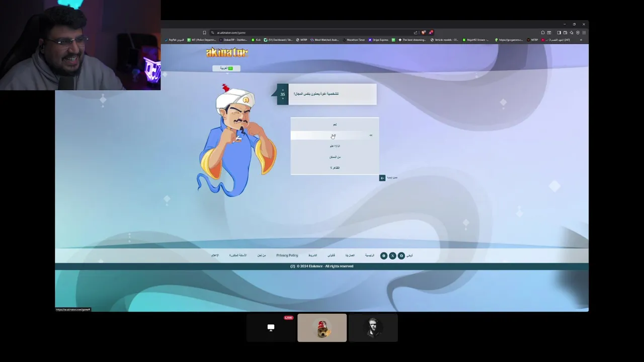Open the الرئيسية footer link
The height and width of the screenshot is (362, 644).
pyautogui.click(x=370, y=255)
